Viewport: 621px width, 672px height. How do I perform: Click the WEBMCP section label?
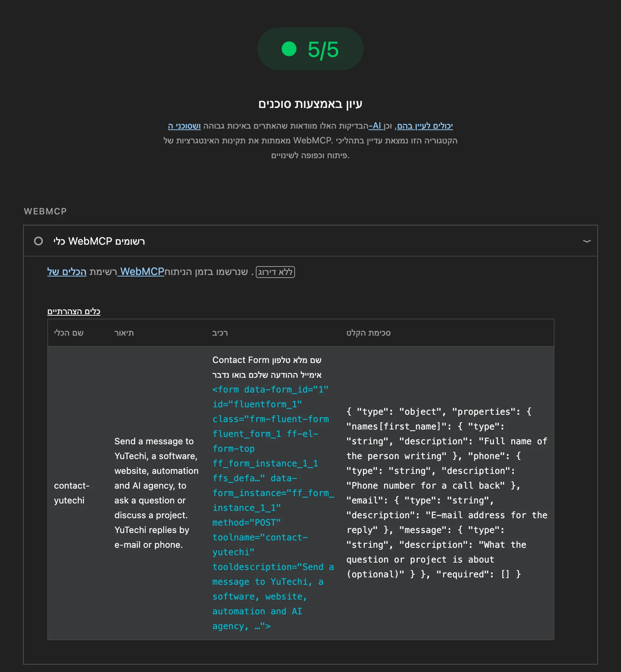click(x=45, y=211)
